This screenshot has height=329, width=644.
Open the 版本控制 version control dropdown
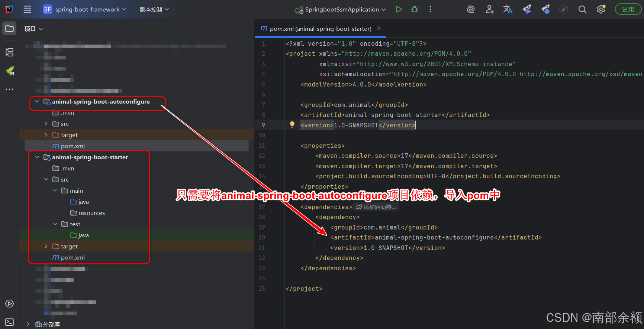[154, 9]
